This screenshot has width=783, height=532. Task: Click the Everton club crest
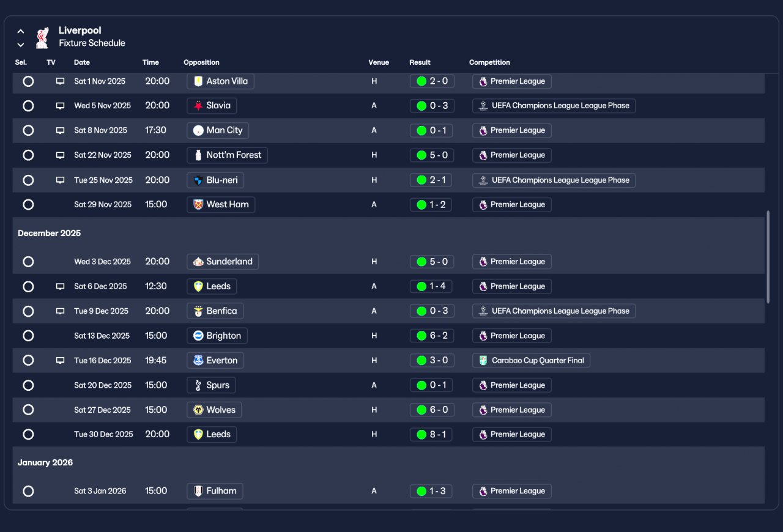(198, 361)
